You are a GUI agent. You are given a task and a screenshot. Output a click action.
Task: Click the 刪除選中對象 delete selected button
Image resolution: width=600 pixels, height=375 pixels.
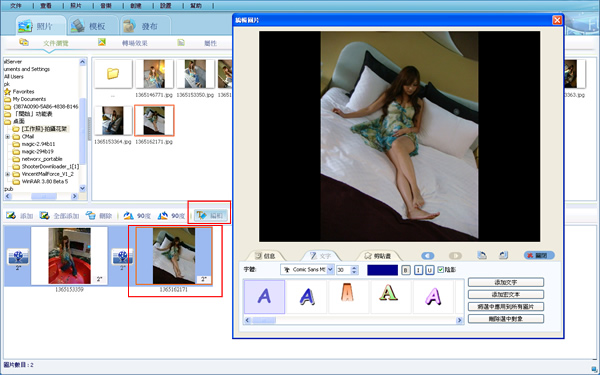click(x=505, y=319)
